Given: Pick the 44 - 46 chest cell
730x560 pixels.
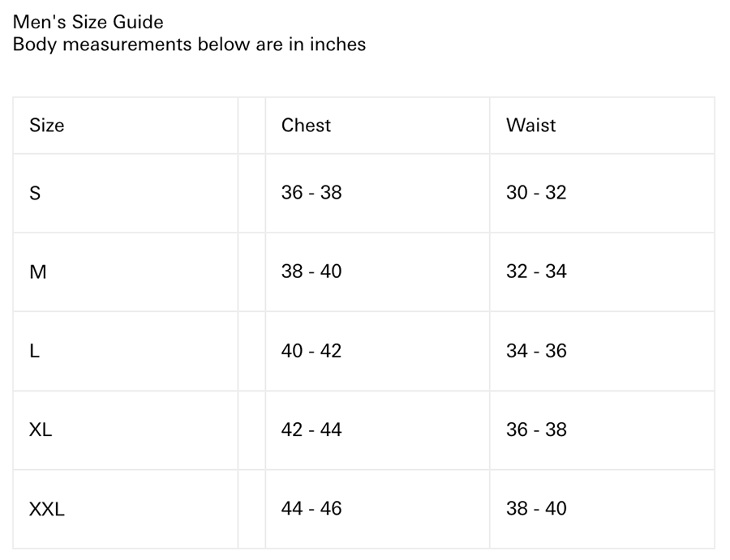Looking at the screenshot, I should point(311,509).
